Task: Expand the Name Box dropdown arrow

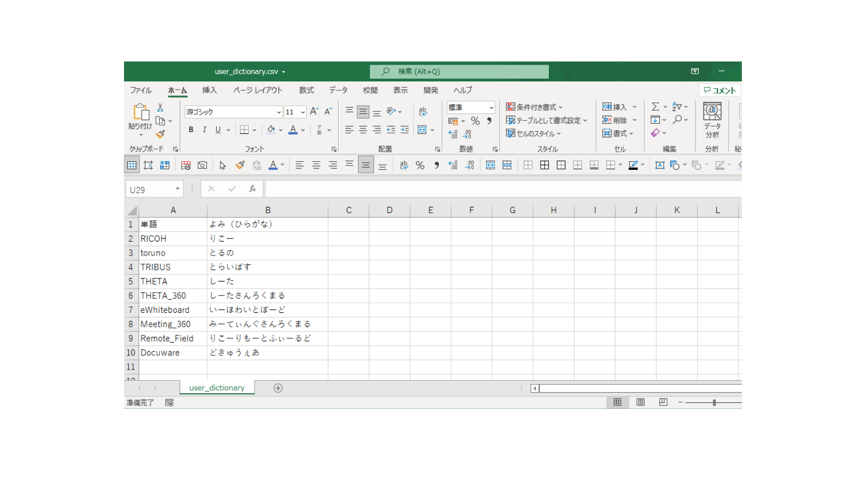Action: pos(177,189)
